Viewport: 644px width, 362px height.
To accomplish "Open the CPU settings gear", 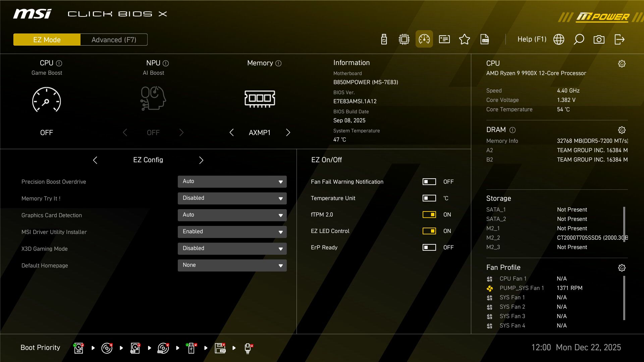I will pyautogui.click(x=622, y=63).
